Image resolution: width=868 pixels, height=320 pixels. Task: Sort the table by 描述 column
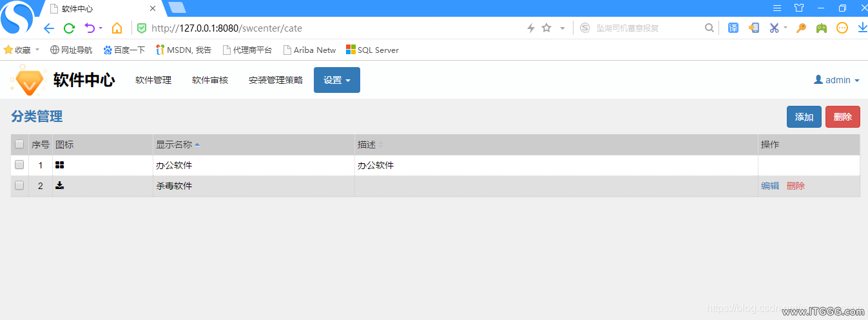click(556, 145)
